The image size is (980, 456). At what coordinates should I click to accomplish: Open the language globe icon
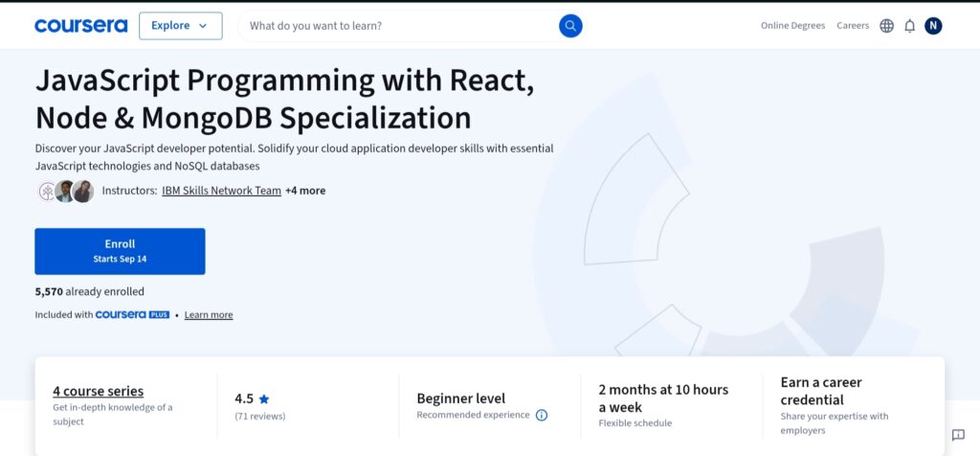point(886,26)
